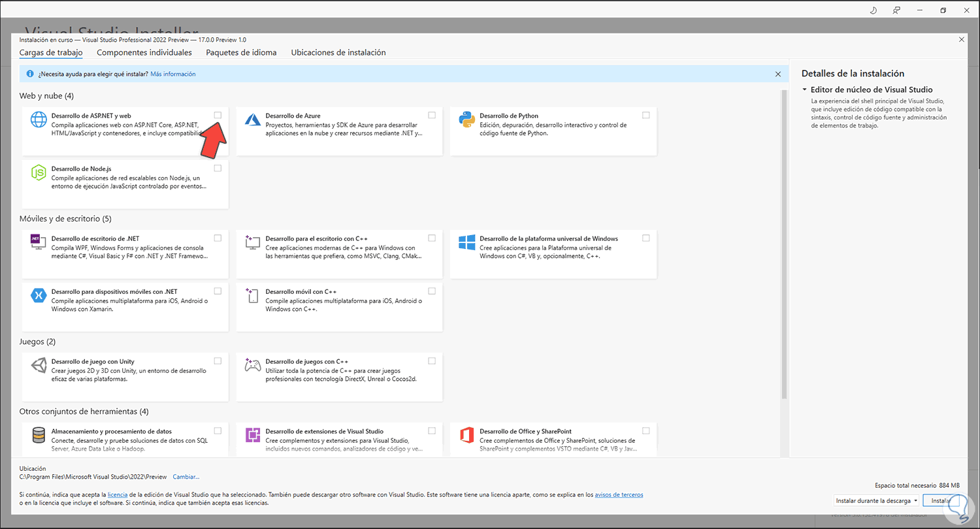
Task: Enable the Desarrollo de Python workload
Action: 646,115
